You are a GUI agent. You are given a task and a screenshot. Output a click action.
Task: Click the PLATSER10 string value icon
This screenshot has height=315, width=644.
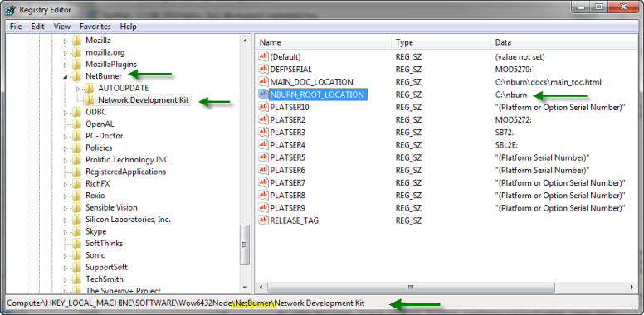pos(263,107)
